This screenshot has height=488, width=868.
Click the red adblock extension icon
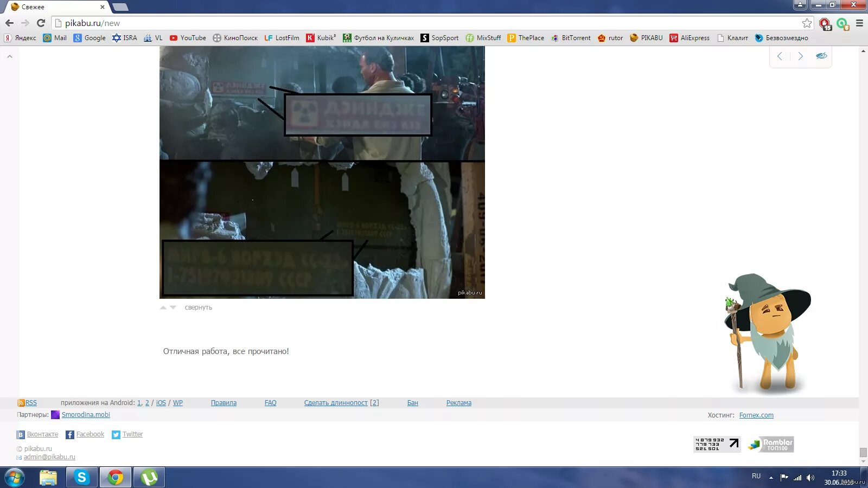point(825,24)
